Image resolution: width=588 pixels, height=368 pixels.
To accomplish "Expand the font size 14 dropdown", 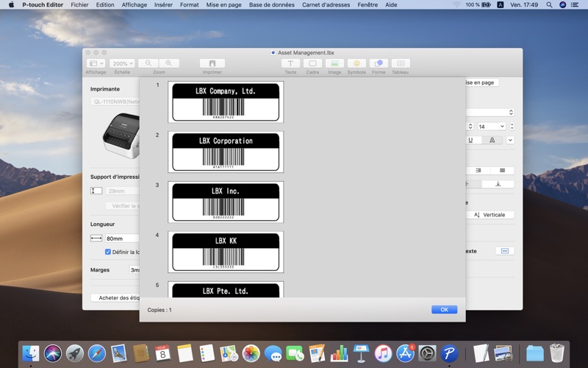I will click(503, 126).
